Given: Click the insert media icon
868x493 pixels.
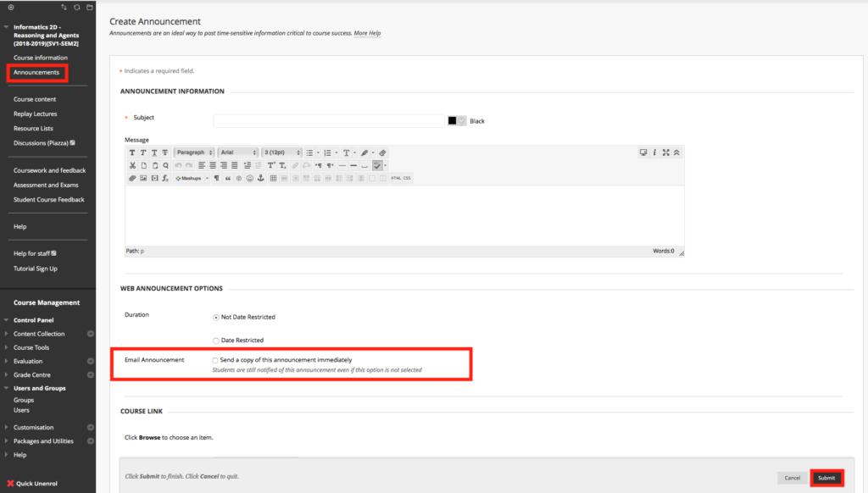Looking at the screenshot, I should tap(154, 178).
